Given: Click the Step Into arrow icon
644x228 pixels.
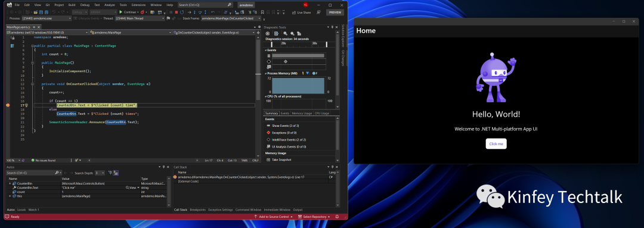Looking at the screenshot, I should coord(194,13).
